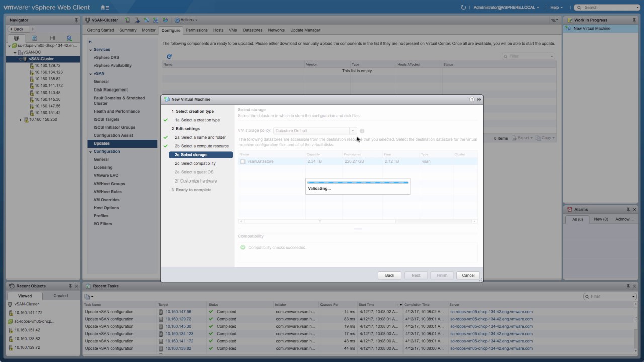Collapse the Configuration section
Image resolution: width=644 pixels, height=362 pixels.
91,151
